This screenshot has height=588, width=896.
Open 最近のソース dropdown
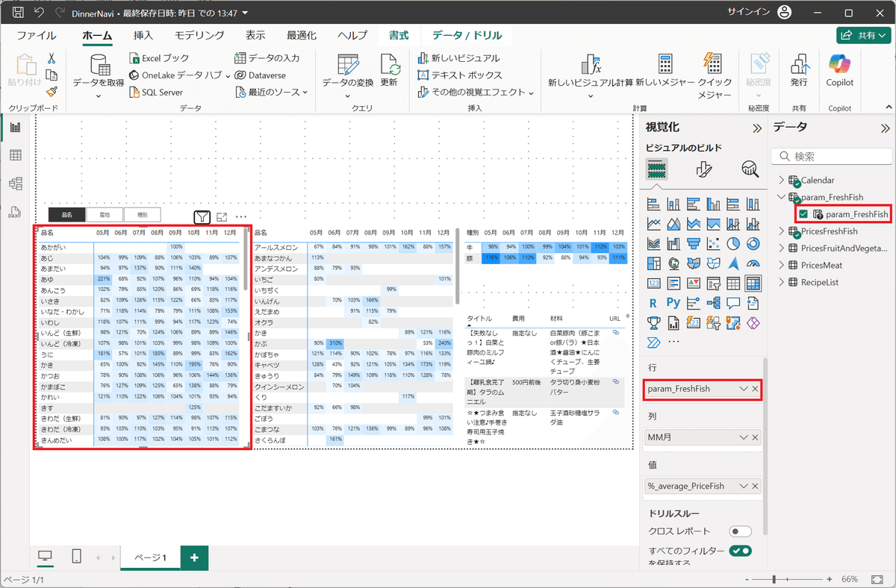(272, 92)
